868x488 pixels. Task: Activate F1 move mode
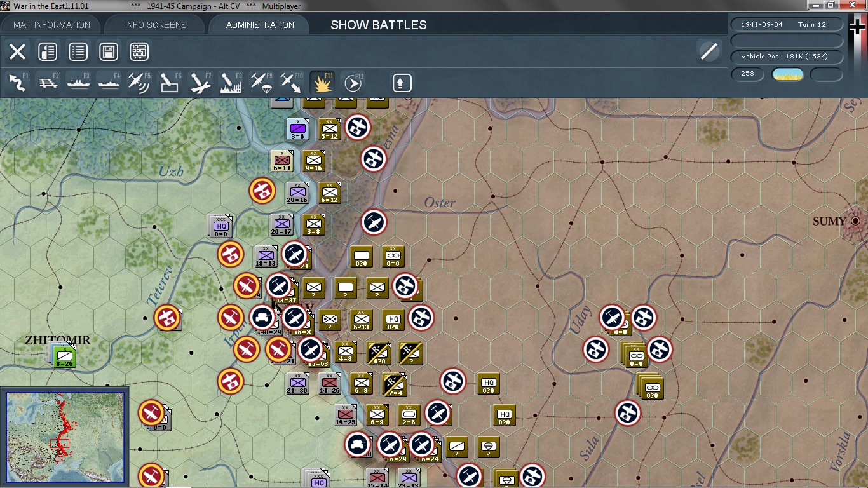(18, 83)
